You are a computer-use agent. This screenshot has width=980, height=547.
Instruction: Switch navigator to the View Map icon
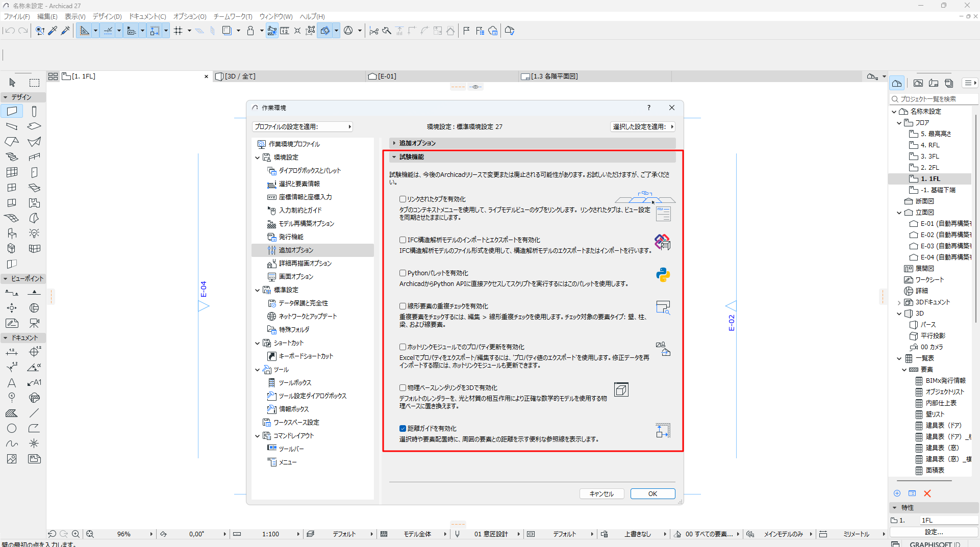[x=918, y=83]
